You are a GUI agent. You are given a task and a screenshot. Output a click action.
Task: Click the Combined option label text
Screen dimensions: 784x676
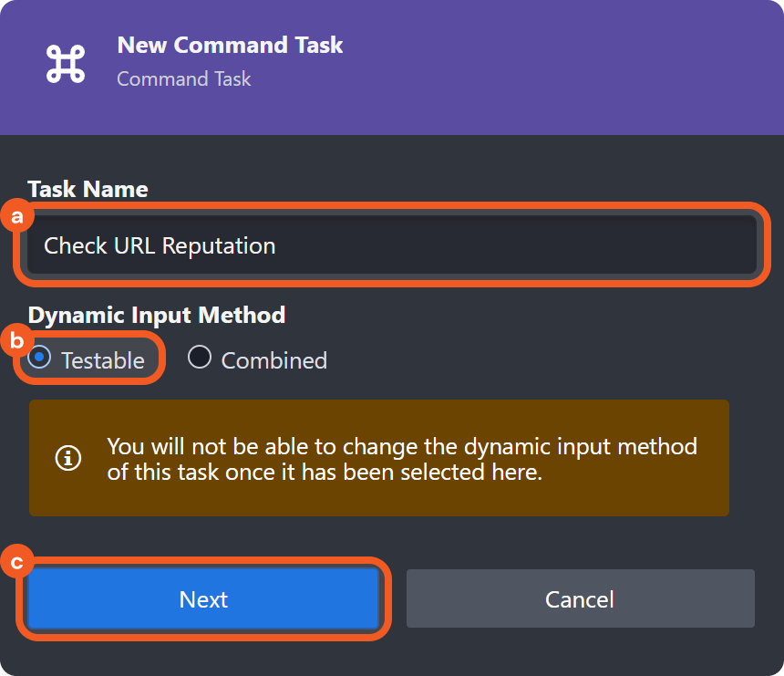[273, 360]
